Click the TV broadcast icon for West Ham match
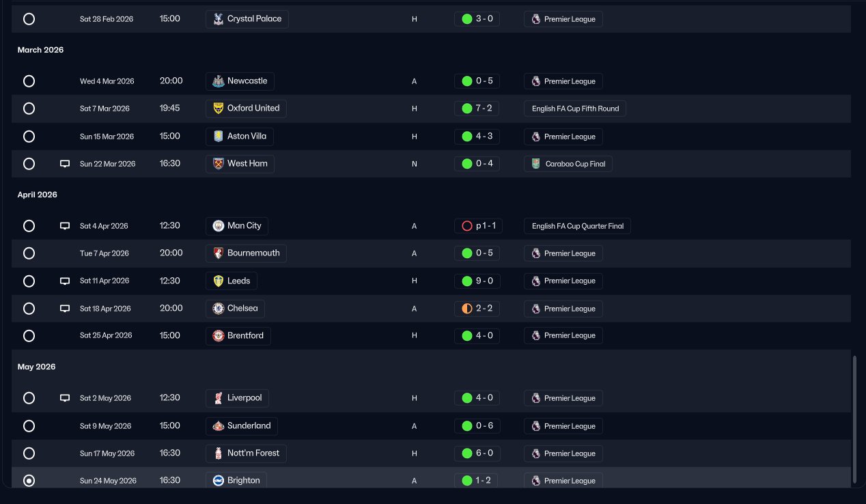866x504 pixels. click(x=65, y=164)
